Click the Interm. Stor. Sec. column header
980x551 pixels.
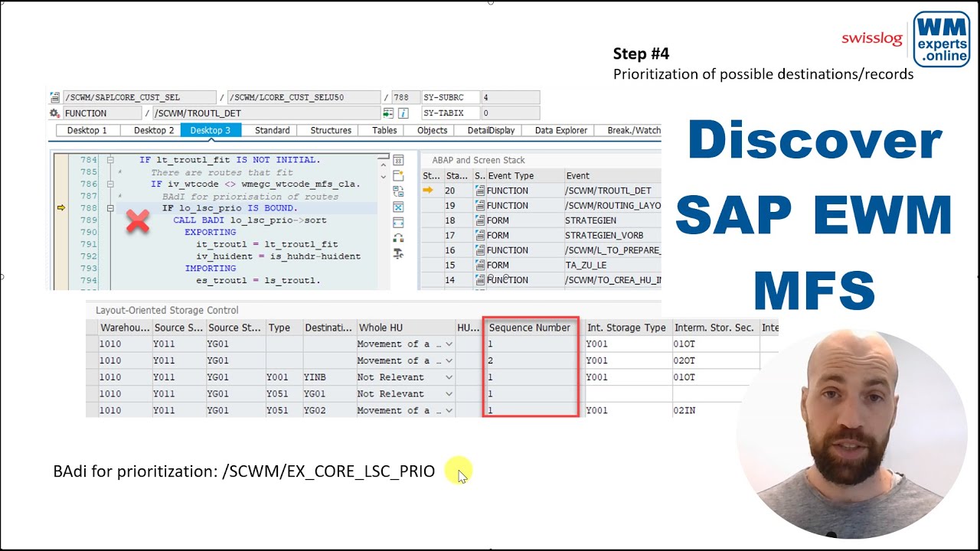(715, 328)
